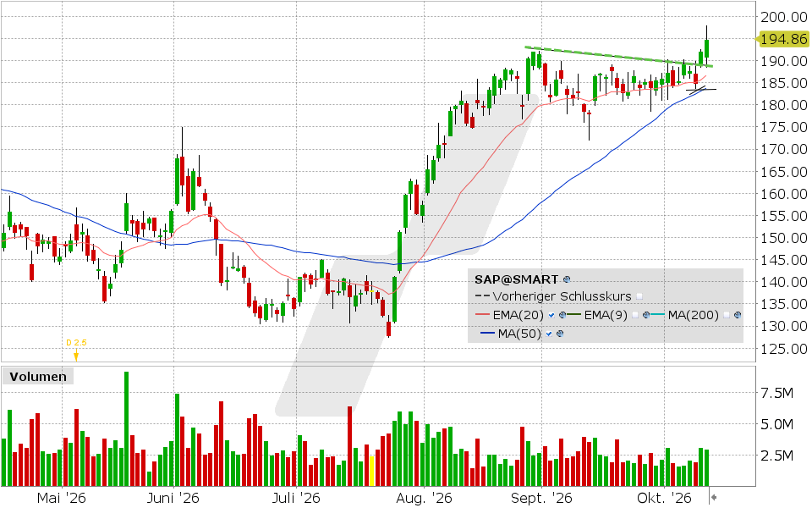The width and height of the screenshot is (812, 508).
Task: Click the Aug. '26 date label
Action: coord(424,498)
